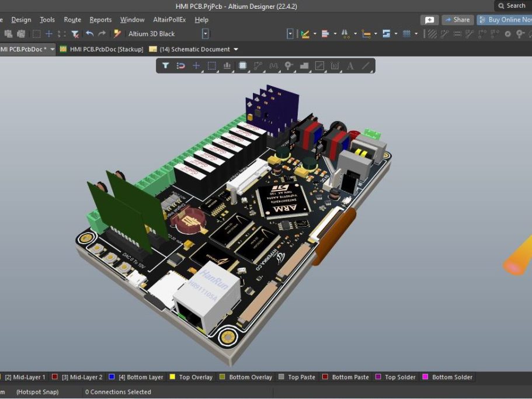Click the Search box in the title bar
Viewport: 532px width, 399px height.
[x=513, y=6]
